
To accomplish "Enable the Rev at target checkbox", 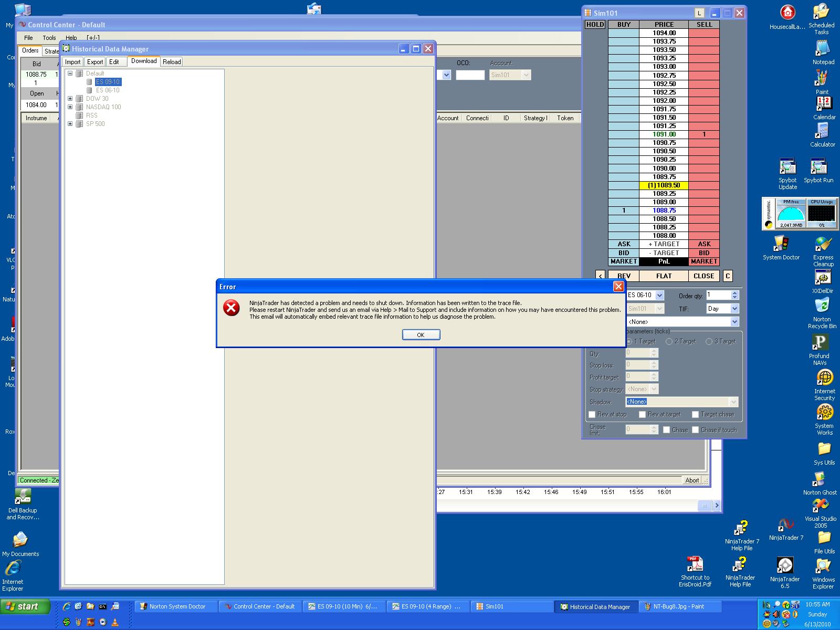I will click(x=642, y=414).
